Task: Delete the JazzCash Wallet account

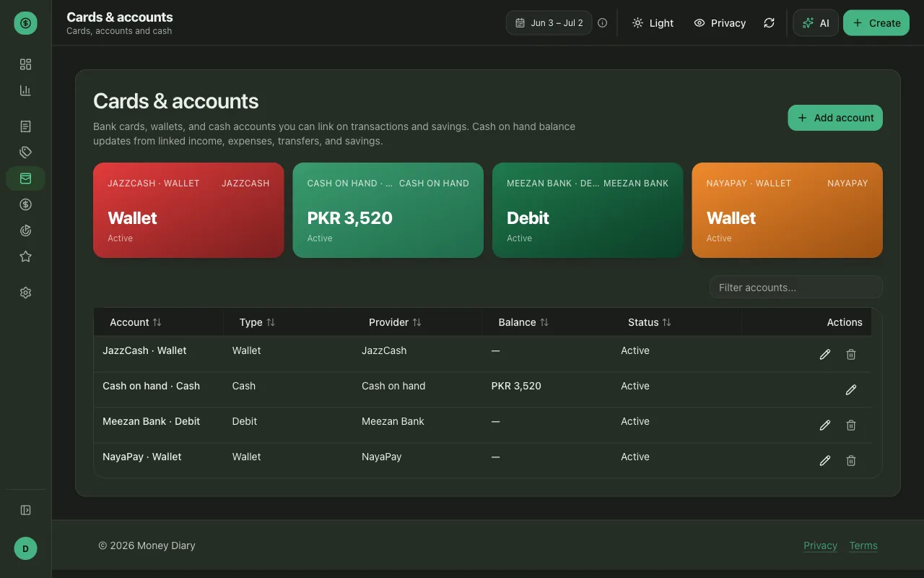Action: tap(851, 354)
